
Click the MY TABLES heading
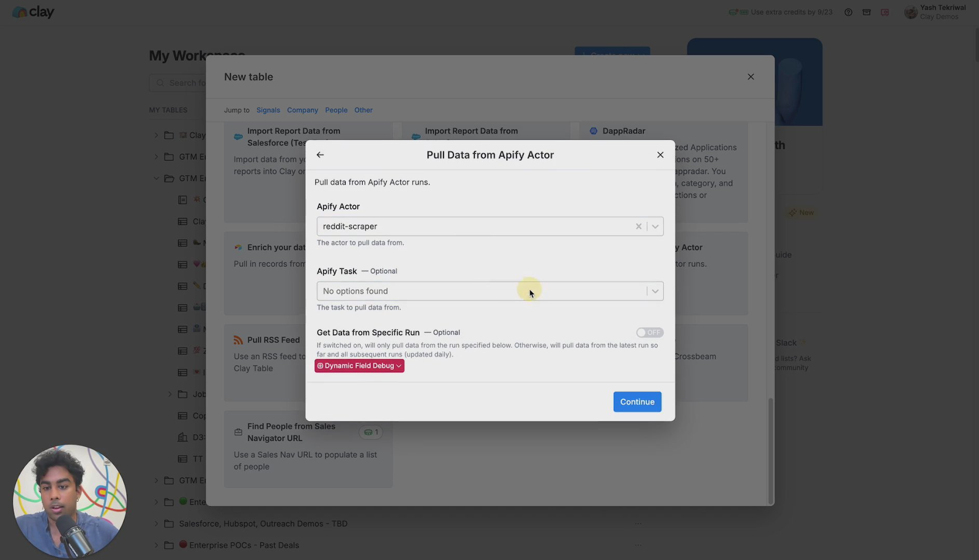[x=168, y=110]
